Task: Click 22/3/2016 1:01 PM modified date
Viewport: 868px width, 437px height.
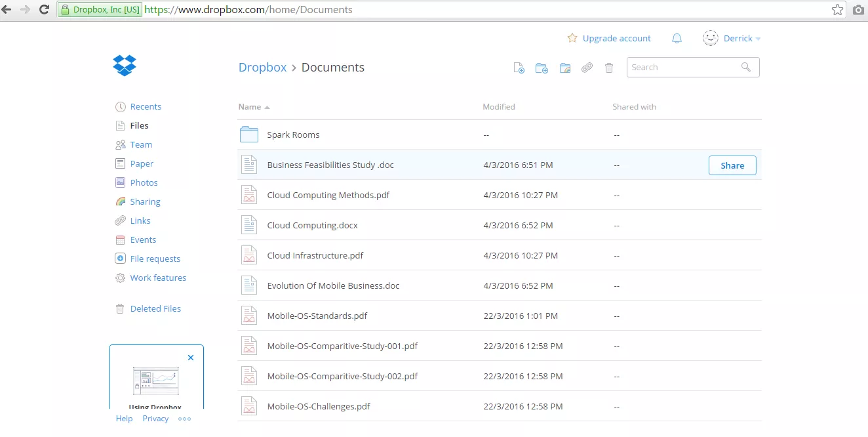Action: coord(521,316)
